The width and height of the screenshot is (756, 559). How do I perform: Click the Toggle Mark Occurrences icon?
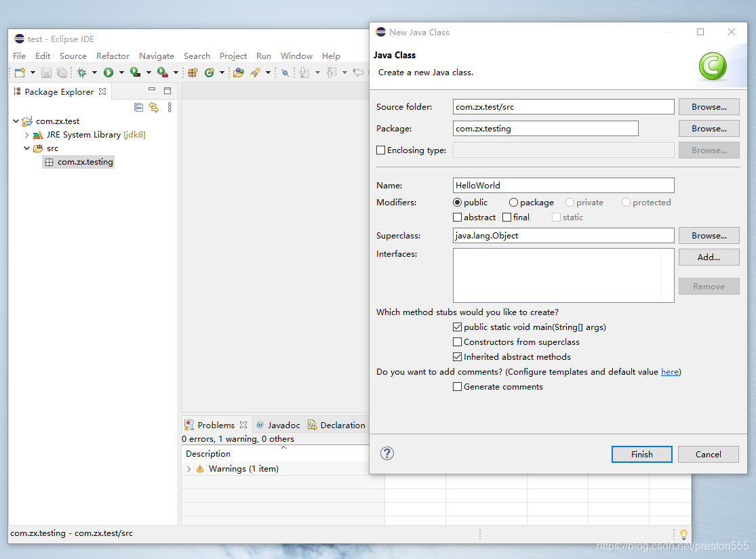(285, 73)
